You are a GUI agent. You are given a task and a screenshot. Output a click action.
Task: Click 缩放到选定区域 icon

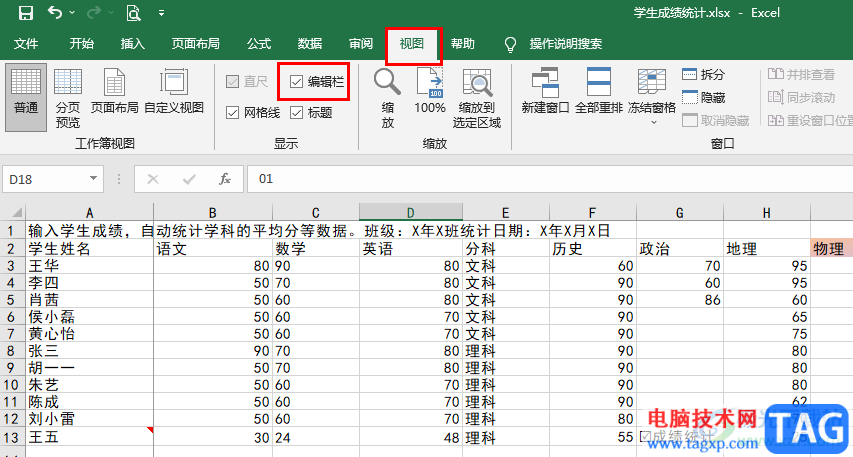477,98
